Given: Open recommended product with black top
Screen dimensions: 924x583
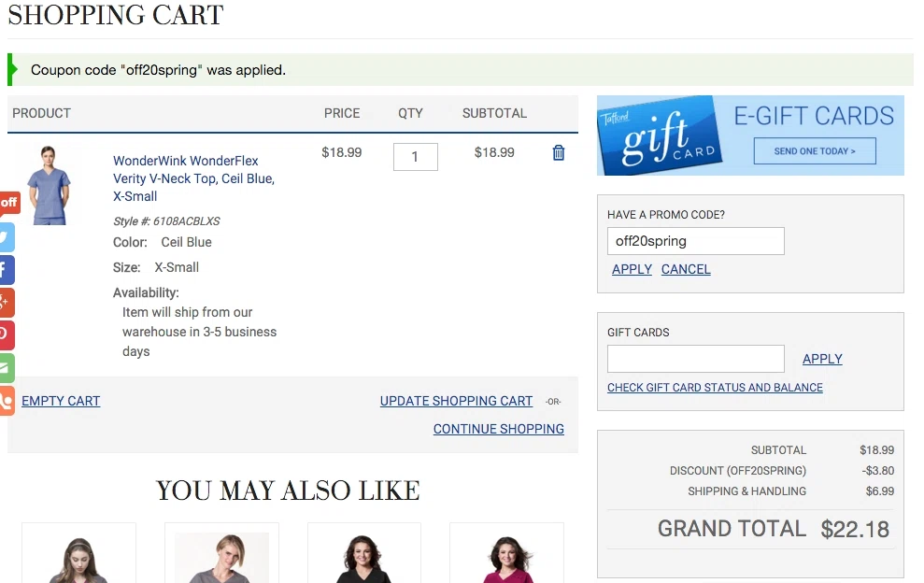Looking at the screenshot, I should point(364,553).
